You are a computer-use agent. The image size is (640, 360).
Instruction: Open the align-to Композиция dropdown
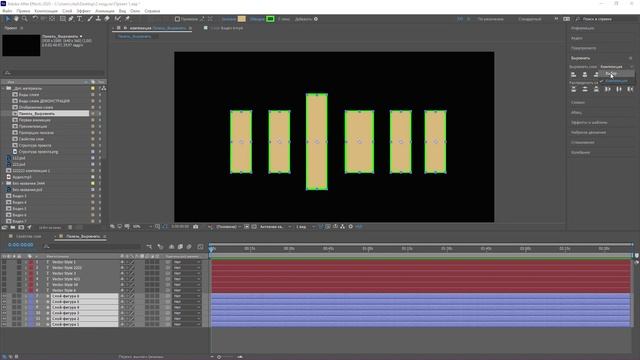617,67
